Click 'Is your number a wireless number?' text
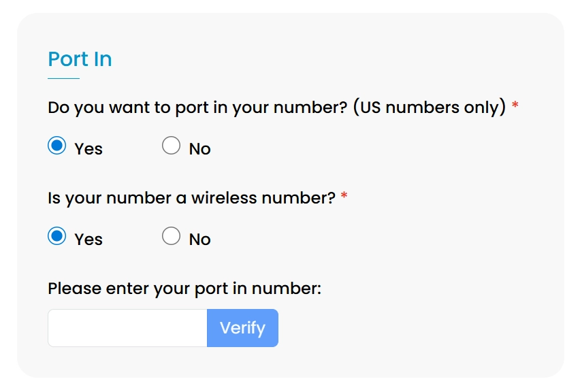The width and height of the screenshot is (580, 392). (191, 198)
